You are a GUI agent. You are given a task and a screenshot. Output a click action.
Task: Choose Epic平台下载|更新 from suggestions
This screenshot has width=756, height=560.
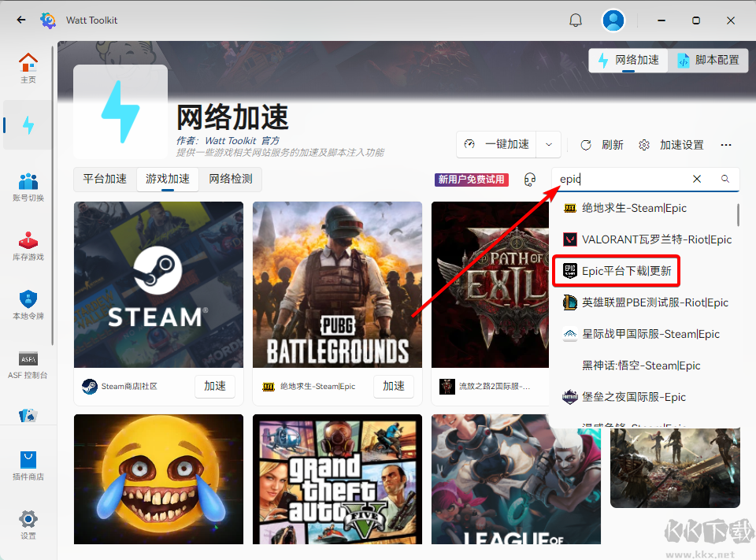point(617,271)
